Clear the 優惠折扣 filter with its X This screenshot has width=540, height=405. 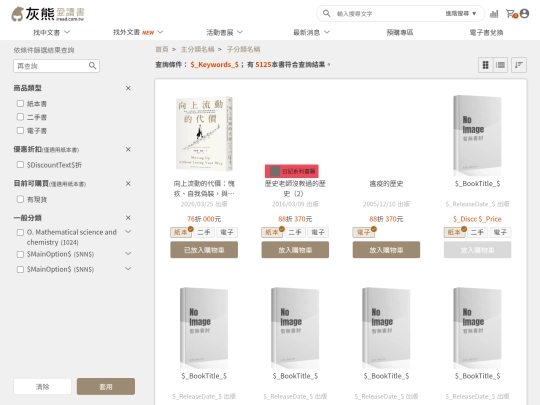[128, 149]
